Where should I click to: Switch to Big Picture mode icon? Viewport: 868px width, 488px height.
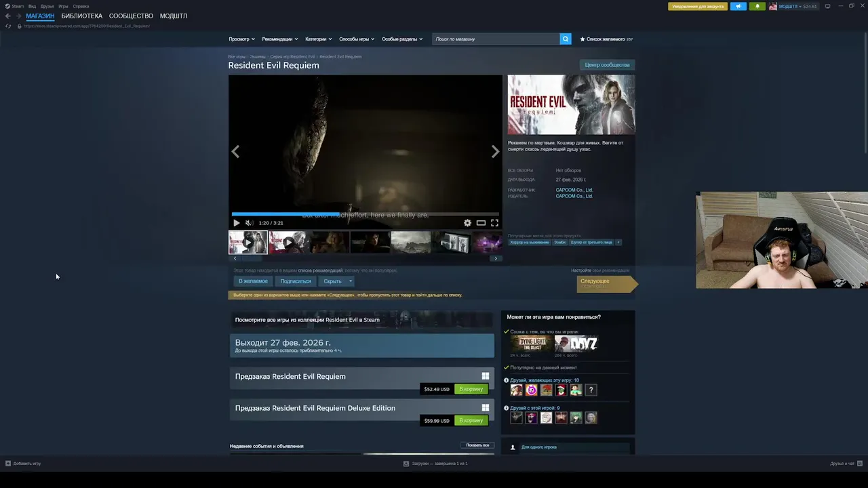click(x=827, y=6)
